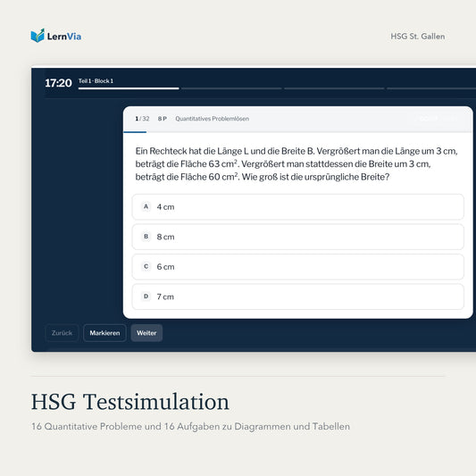476x476 pixels.
Task: Select answer B: 8 cm
Action: pyautogui.click(x=297, y=237)
